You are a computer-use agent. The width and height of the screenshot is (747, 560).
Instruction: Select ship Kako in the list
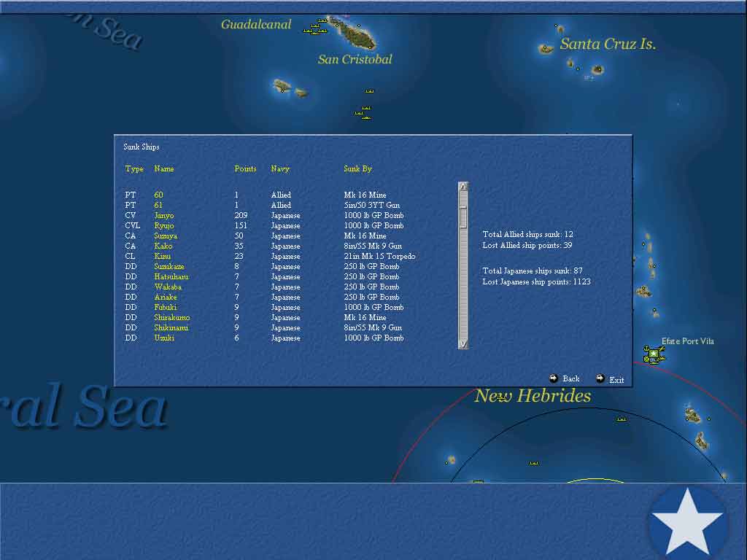point(163,246)
